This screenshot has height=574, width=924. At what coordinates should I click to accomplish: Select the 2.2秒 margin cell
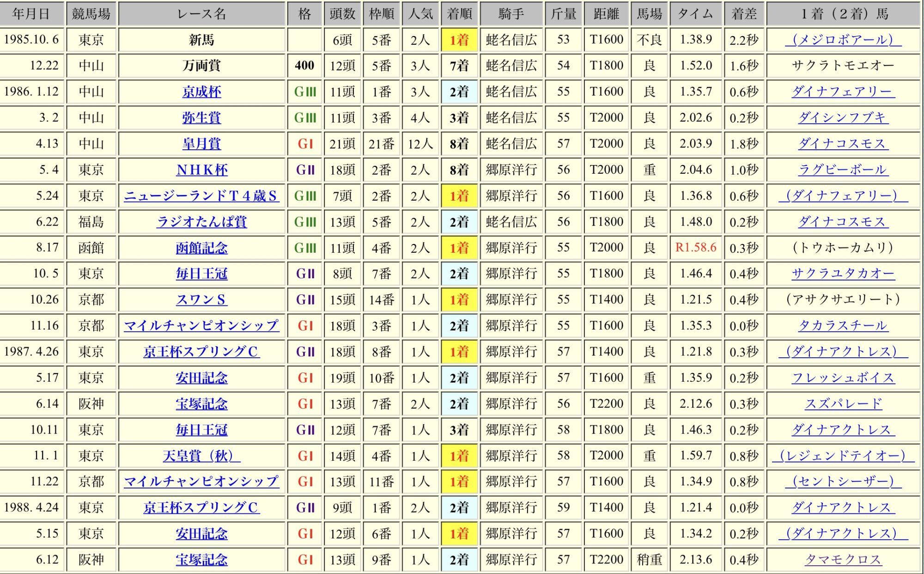744,40
